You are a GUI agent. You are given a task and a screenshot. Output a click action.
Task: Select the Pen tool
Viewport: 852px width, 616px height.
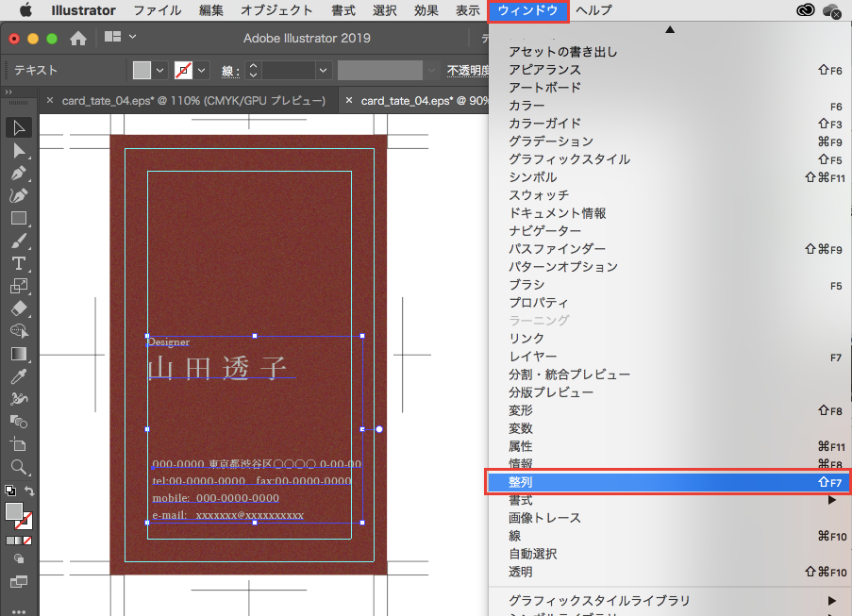(x=18, y=174)
